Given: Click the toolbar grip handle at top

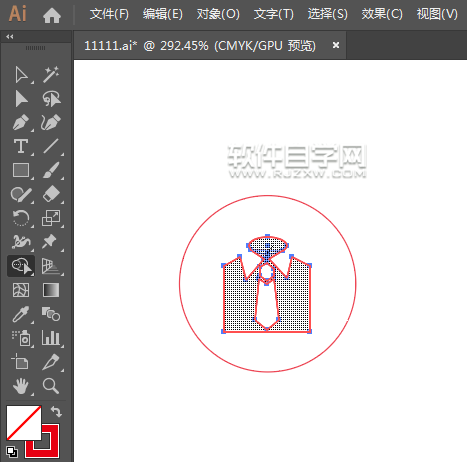Looking at the screenshot, I should click(35, 48).
